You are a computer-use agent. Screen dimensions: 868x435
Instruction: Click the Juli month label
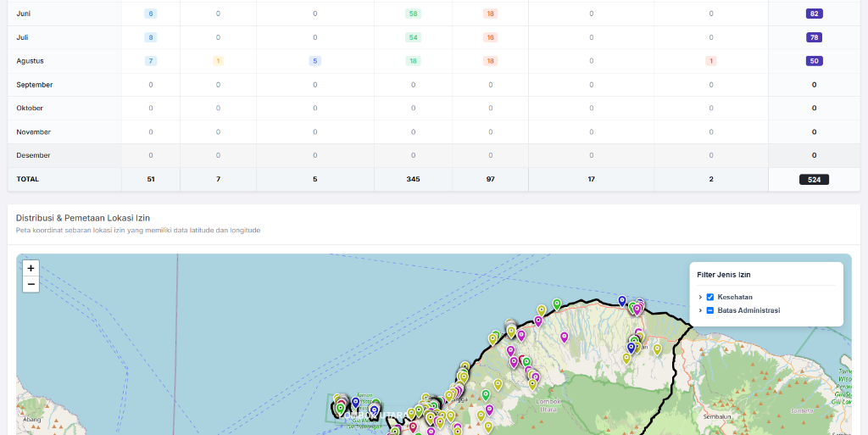coord(22,37)
